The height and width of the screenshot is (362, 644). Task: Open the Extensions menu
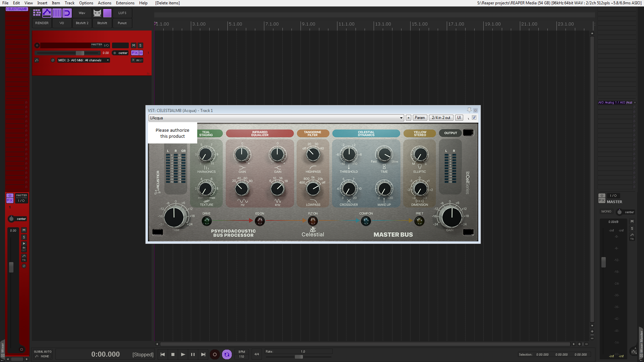point(125,3)
